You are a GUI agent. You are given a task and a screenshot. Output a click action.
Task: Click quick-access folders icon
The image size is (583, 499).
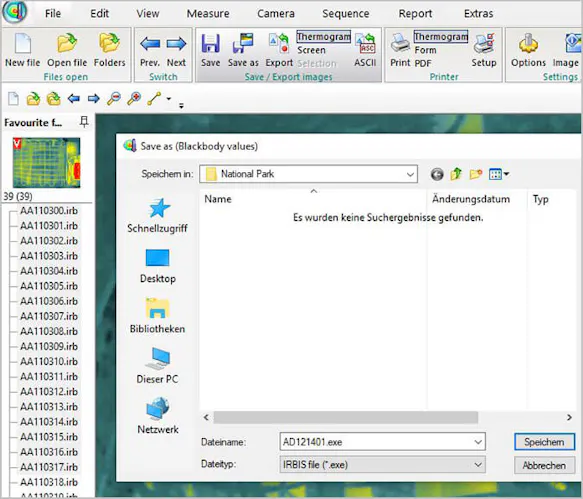tap(54, 99)
